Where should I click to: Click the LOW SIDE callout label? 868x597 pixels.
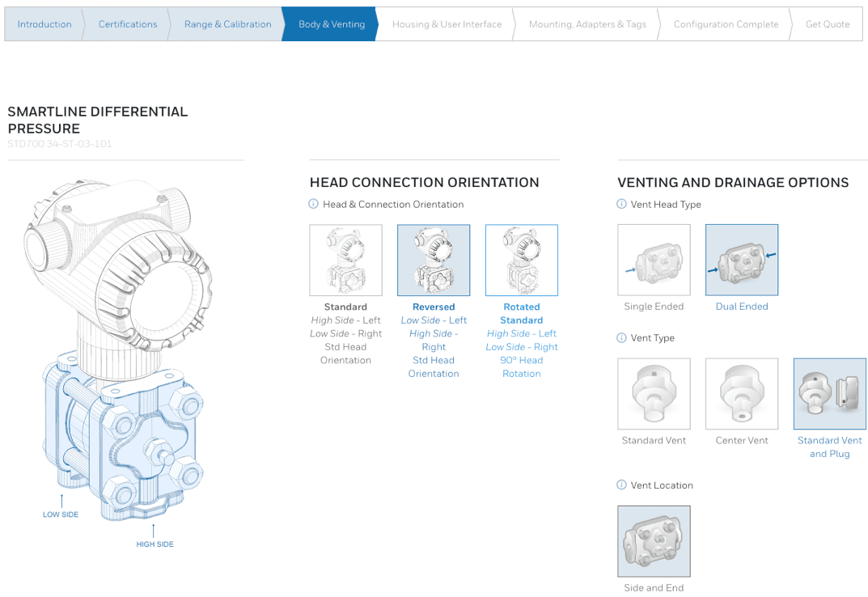(x=61, y=514)
